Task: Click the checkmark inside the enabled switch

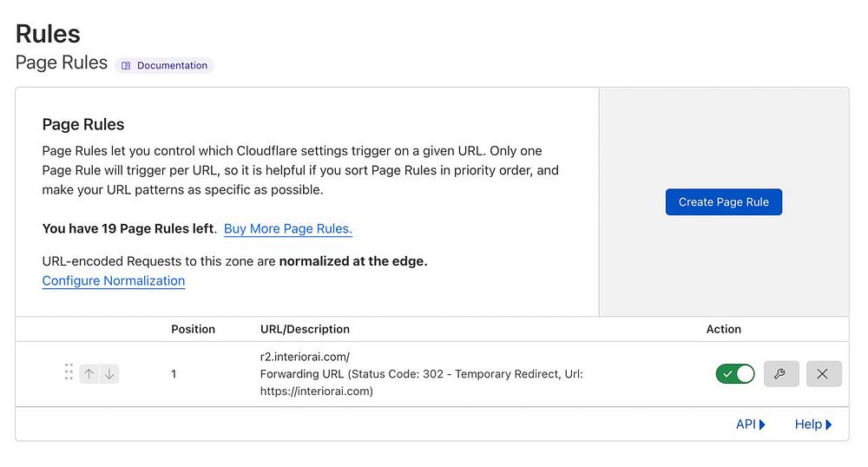Action: (727, 374)
